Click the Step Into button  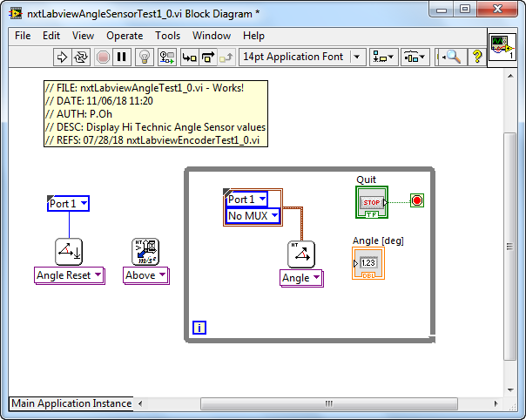click(x=190, y=57)
